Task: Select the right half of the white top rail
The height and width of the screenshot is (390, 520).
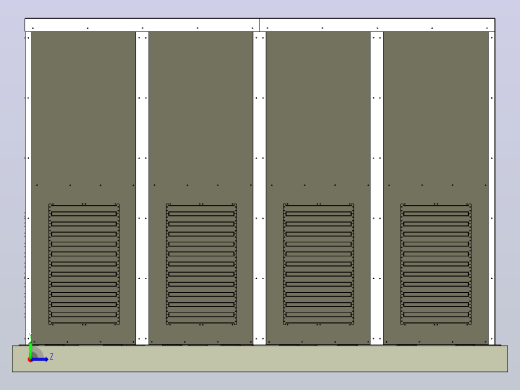Action: click(x=377, y=25)
